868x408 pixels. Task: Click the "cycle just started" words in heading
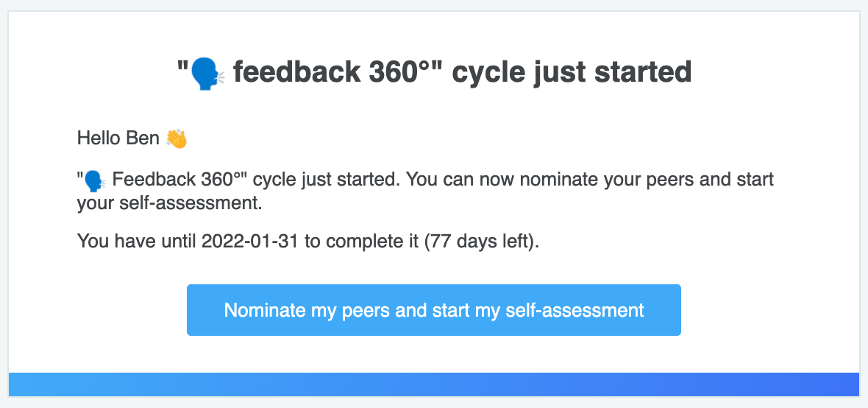point(572,73)
